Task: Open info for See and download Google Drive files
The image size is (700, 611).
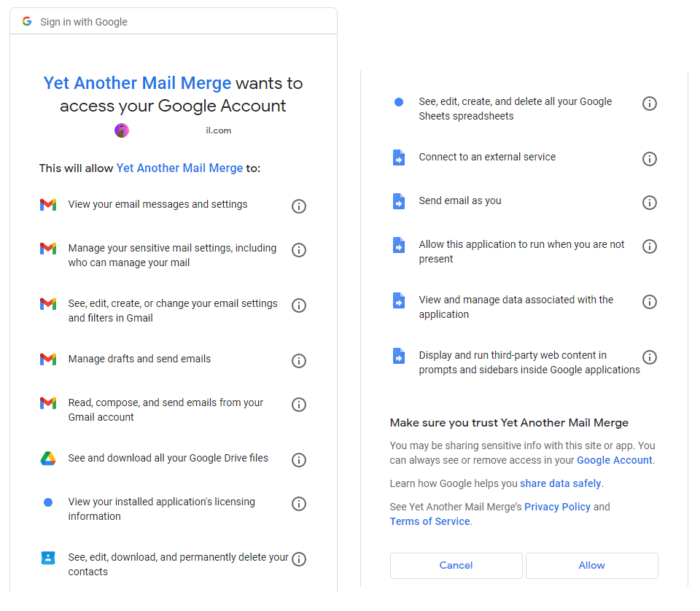Action: tap(299, 459)
